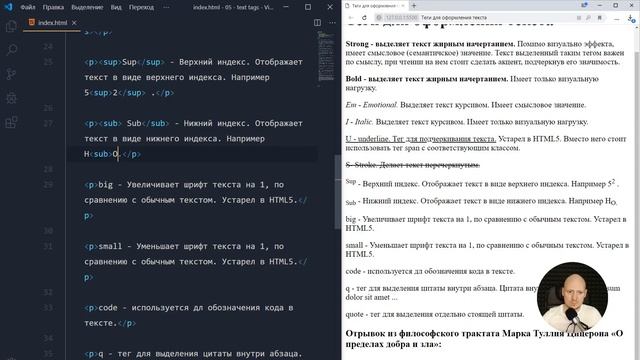
Task: Reload the browser page
Action: pyautogui.click(x=364, y=18)
